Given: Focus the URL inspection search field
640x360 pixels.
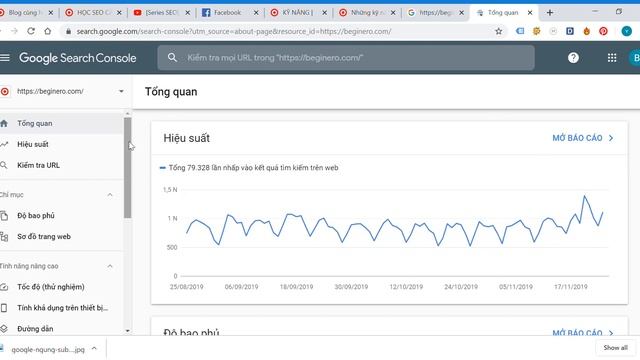Looking at the screenshot, I should pyautogui.click(x=346, y=58).
